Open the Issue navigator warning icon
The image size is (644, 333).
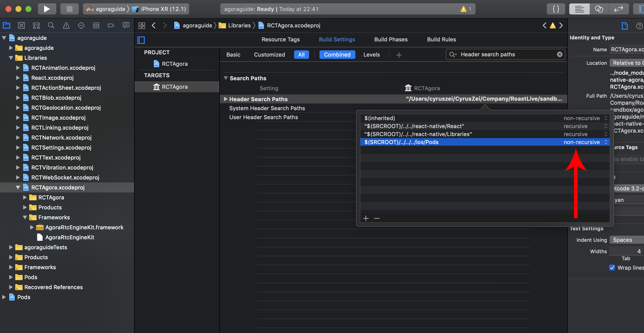(x=66, y=25)
